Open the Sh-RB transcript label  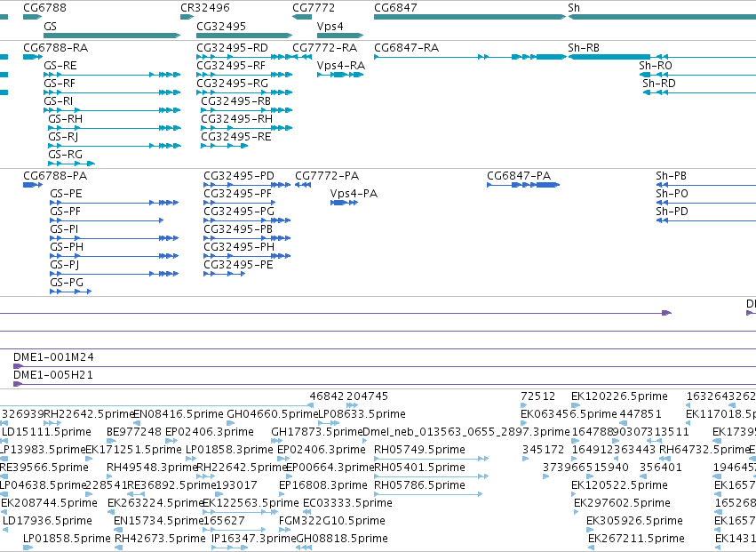click(x=584, y=48)
